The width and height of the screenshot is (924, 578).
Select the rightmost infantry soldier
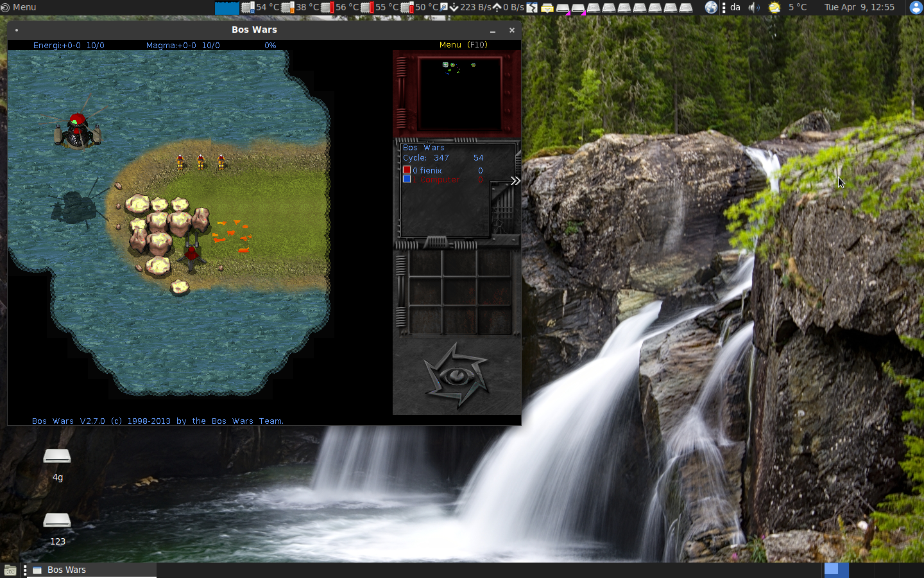pos(221,161)
